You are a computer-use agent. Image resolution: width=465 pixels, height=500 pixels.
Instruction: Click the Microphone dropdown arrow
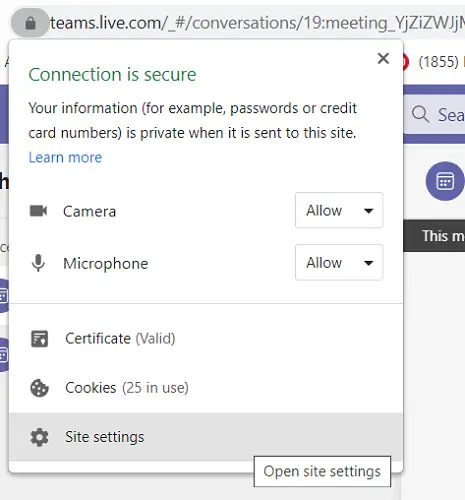368,263
